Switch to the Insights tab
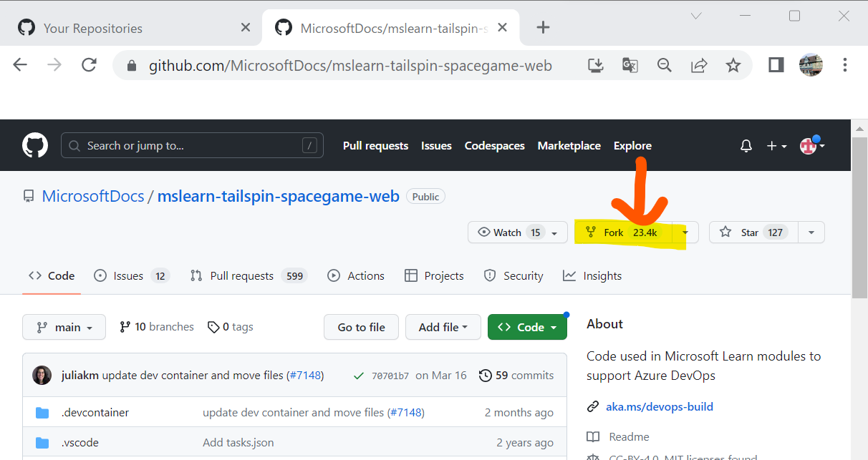Image resolution: width=868 pixels, height=460 pixels. click(x=592, y=276)
